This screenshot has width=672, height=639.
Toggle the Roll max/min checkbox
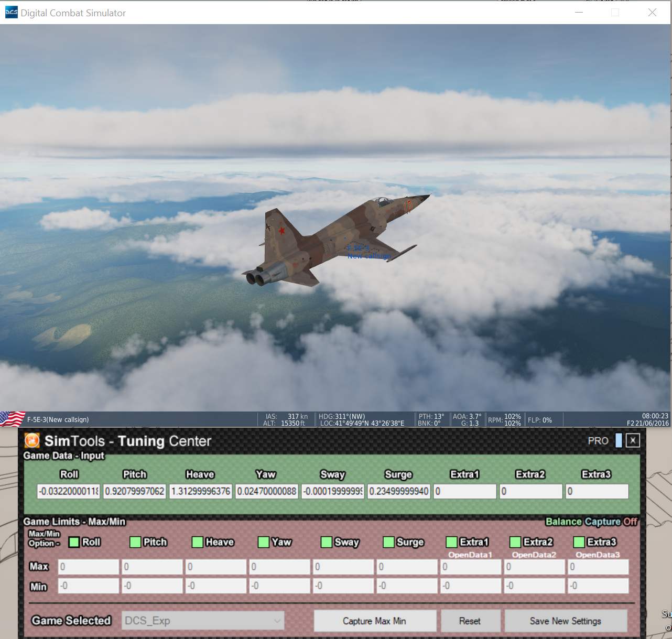(x=74, y=542)
